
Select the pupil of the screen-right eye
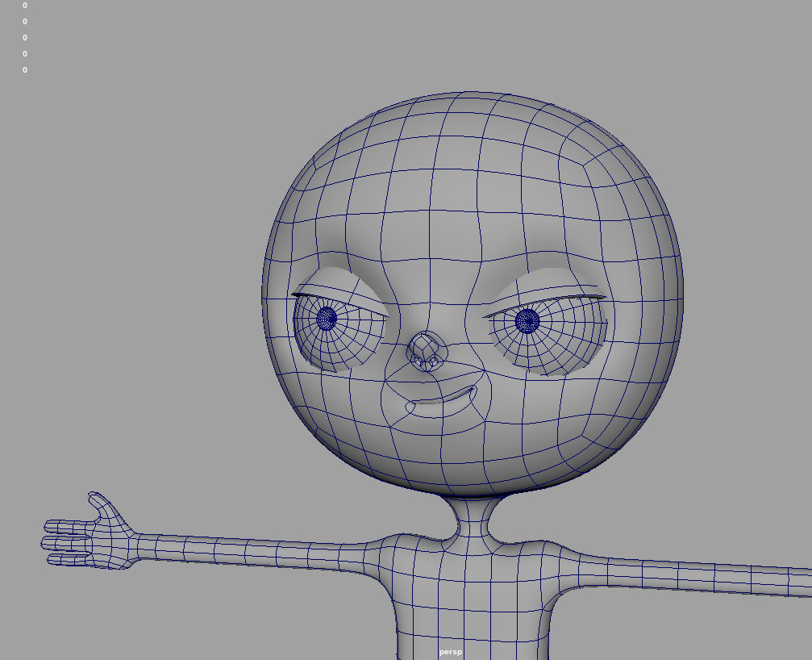527,320
